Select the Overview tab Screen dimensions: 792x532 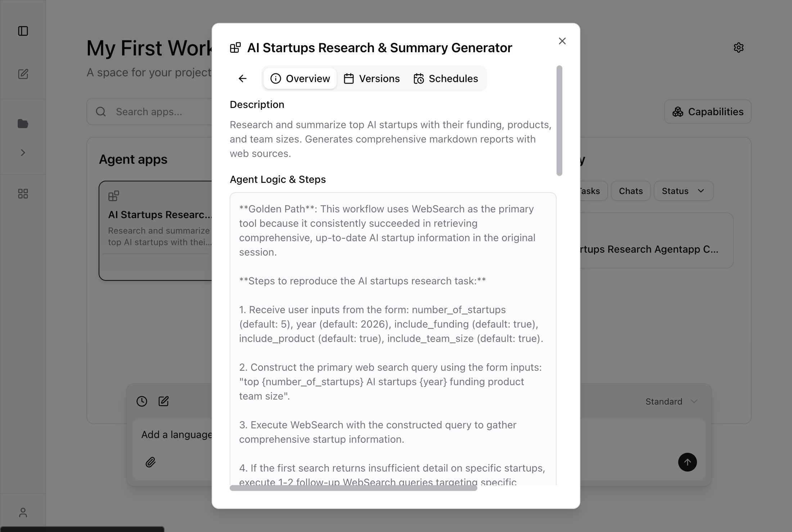click(x=300, y=78)
